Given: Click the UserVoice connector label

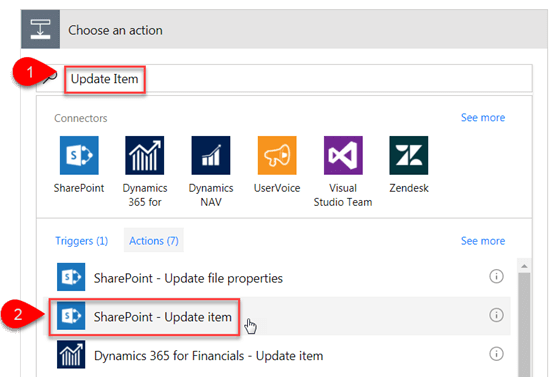Looking at the screenshot, I should [277, 188].
